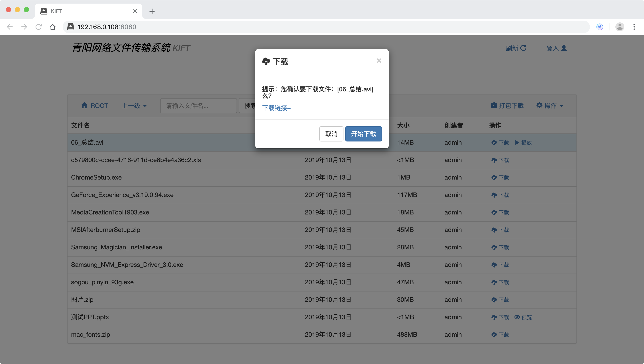Click the 打包下载 package download icon
This screenshot has height=364, width=644.
point(494,105)
